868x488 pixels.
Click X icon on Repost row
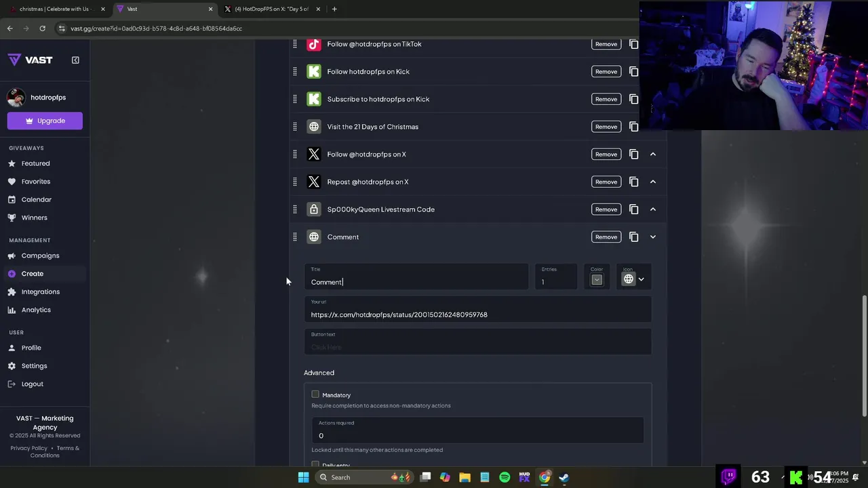313,182
